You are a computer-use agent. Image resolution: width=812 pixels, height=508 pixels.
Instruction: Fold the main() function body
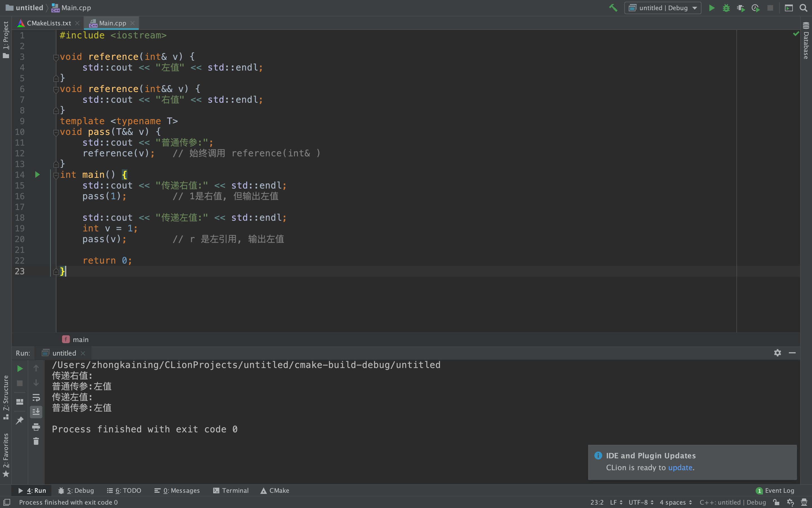click(x=56, y=175)
